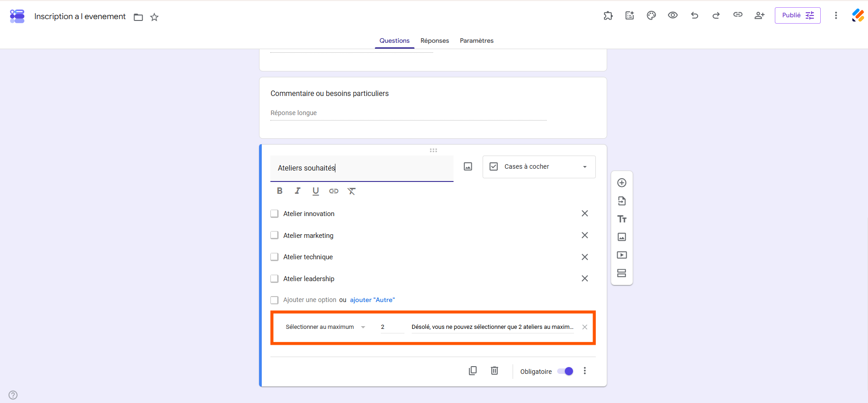Apply bold to question title
The width and height of the screenshot is (868, 403).
coord(279,191)
